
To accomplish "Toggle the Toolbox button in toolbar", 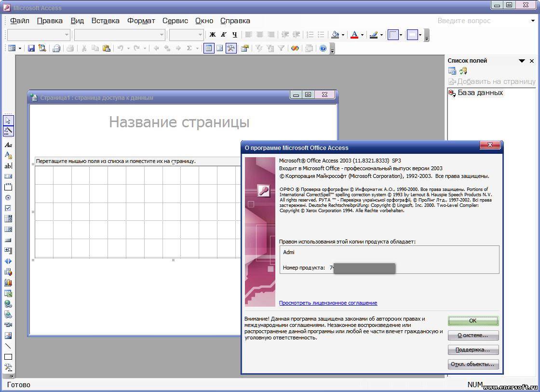I will tap(231, 48).
